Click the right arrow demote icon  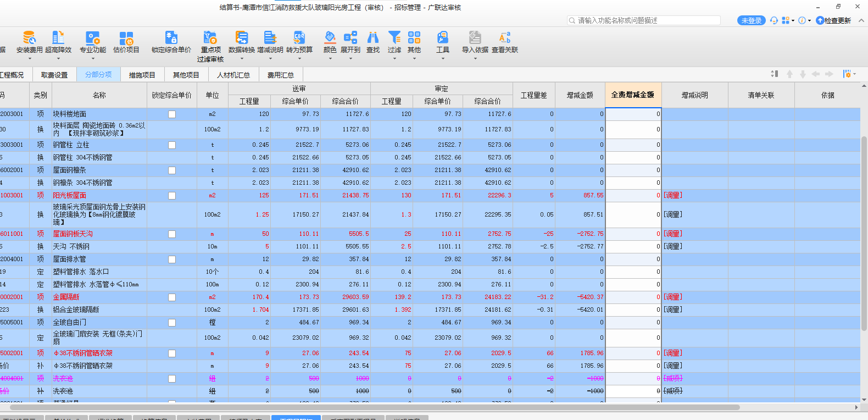coord(829,74)
